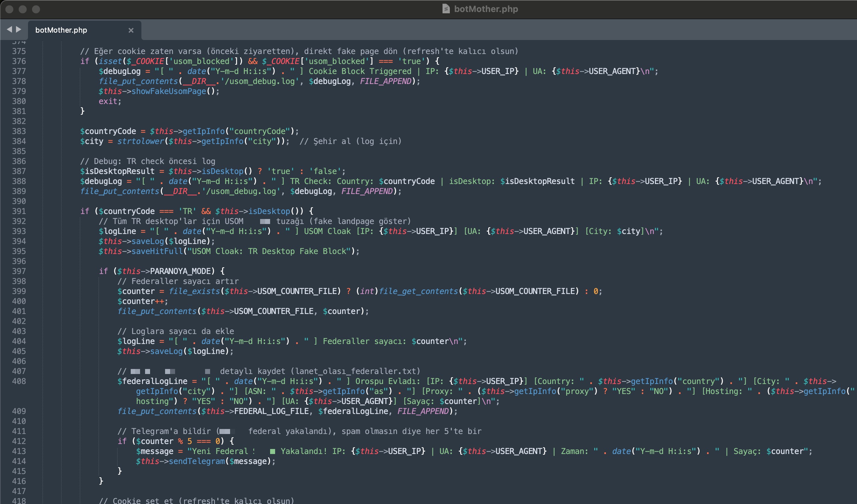Screen dimensions: 857x504
Task: Click the $debugLog variable on line 377
Action: pyautogui.click(x=120, y=71)
